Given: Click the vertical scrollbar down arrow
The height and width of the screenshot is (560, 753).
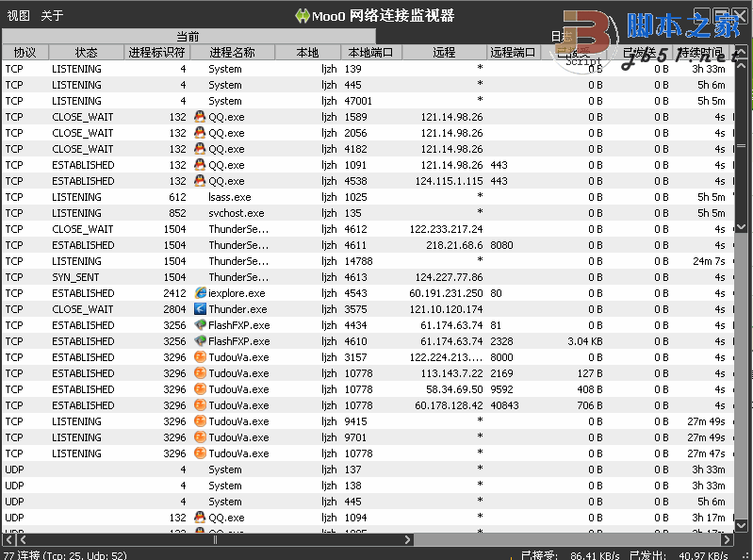Looking at the screenshot, I should (x=741, y=526).
